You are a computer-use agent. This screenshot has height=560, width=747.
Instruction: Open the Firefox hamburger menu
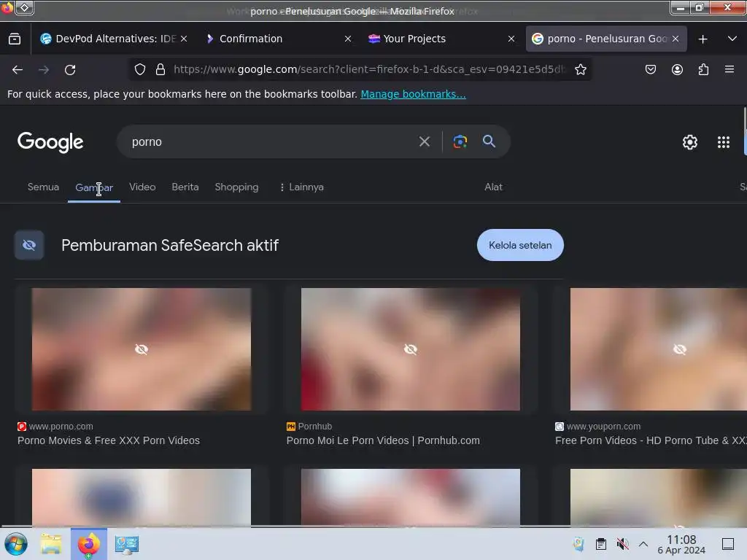[x=729, y=69]
